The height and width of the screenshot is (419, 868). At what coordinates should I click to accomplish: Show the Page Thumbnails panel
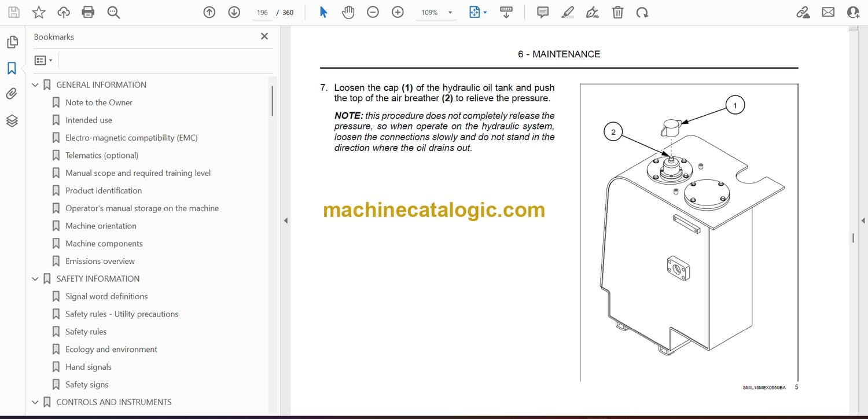point(12,42)
